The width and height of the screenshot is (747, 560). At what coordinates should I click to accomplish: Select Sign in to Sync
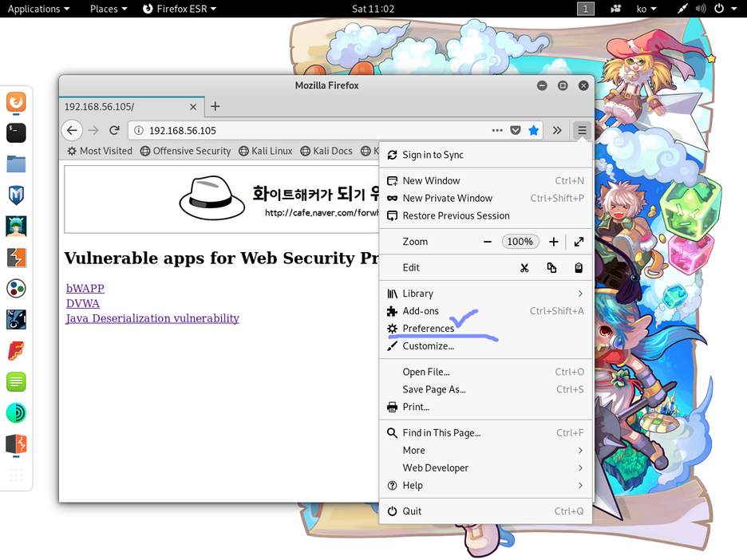[x=485, y=155]
